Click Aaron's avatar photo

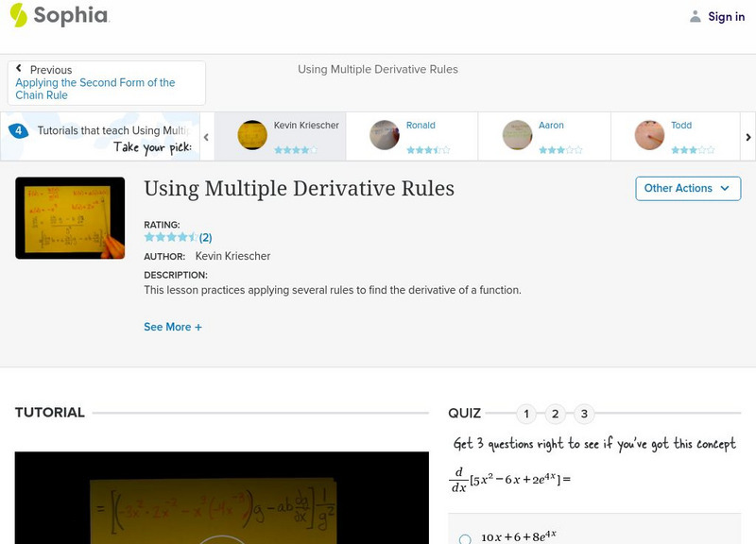[516, 135]
